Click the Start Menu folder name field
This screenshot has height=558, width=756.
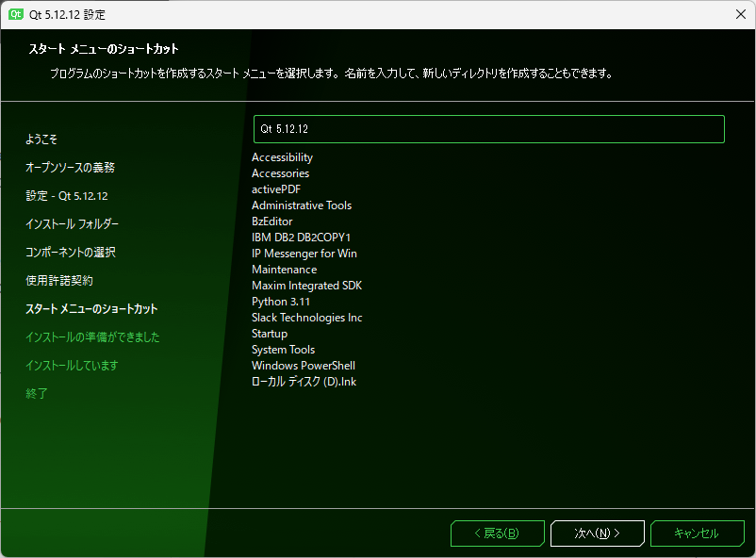[x=489, y=129]
